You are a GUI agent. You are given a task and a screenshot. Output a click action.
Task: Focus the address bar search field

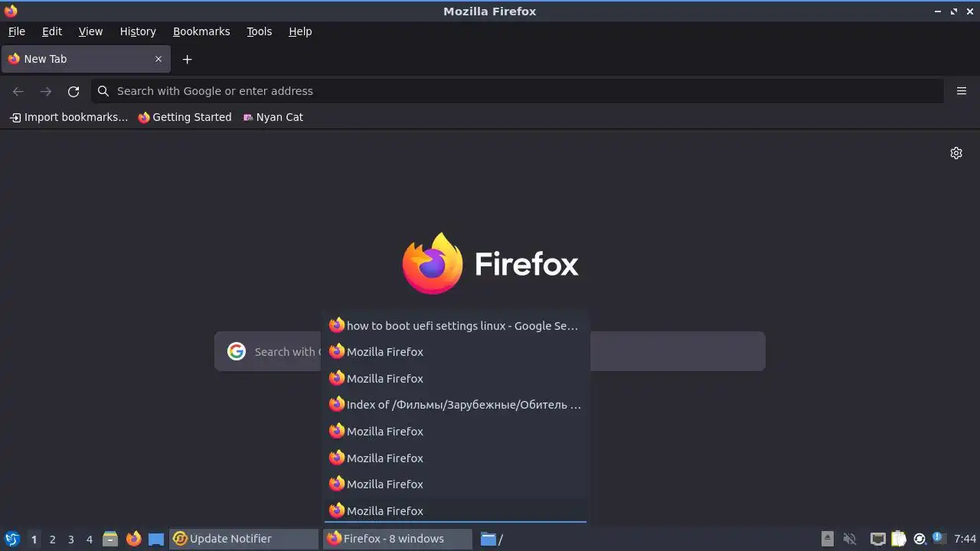[x=517, y=91]
